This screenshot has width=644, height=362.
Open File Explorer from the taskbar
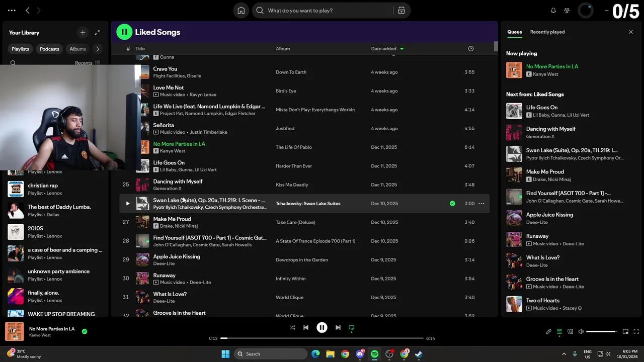pos(330,354)
